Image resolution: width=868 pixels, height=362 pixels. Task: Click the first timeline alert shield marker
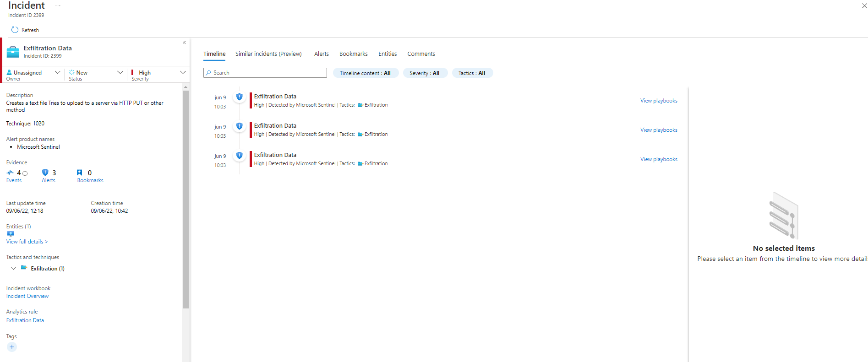(x=239, y=97)
